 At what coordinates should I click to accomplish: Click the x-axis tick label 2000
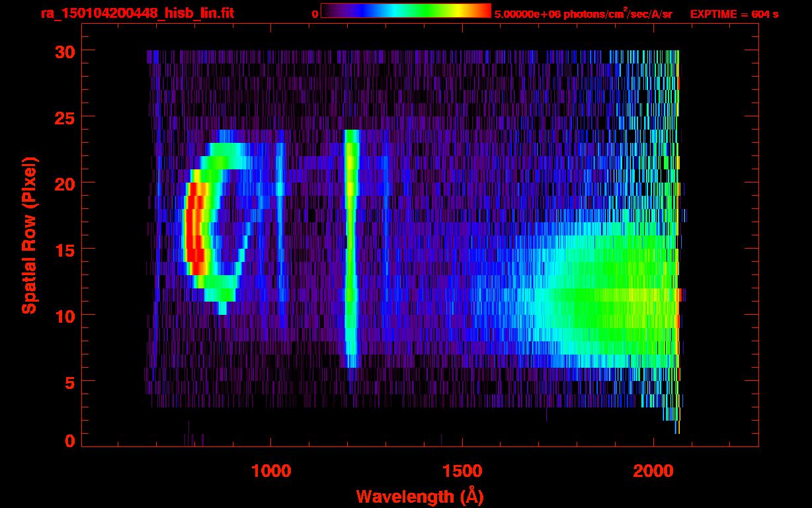653,471
